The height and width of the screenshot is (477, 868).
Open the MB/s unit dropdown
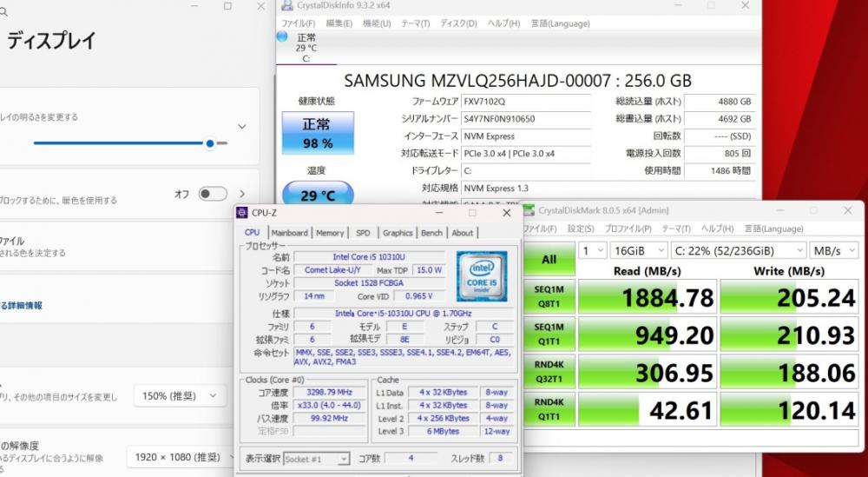(833, 250)
